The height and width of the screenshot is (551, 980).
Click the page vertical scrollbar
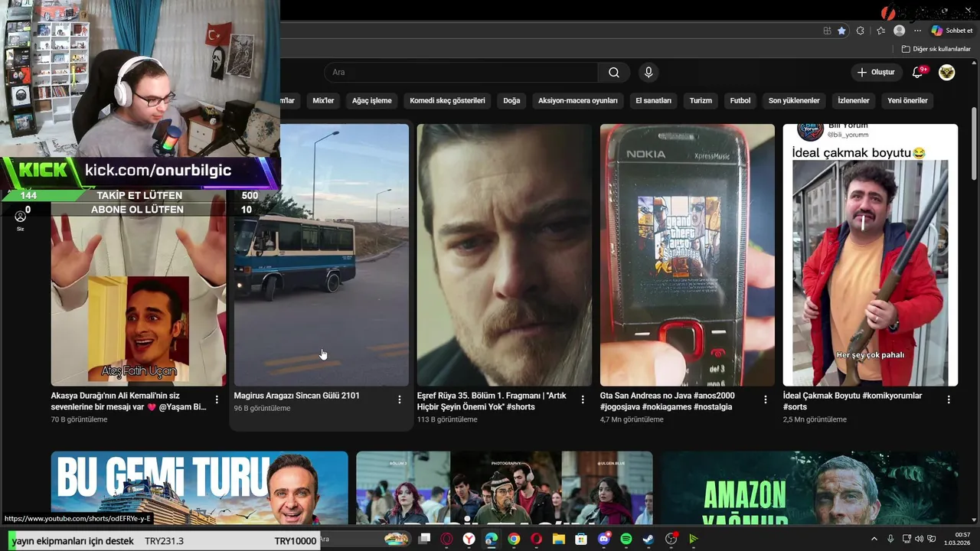[974, 145]
